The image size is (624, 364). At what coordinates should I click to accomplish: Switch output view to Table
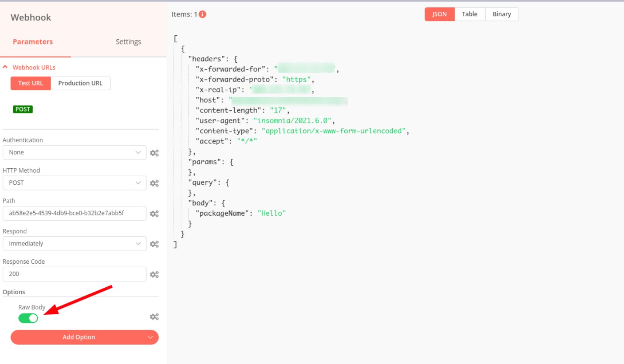point(470,14)
